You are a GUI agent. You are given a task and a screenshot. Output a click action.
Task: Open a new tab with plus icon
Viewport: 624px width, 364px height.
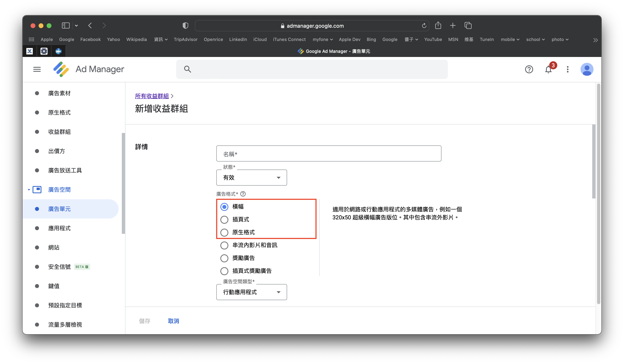pos(453,26)
